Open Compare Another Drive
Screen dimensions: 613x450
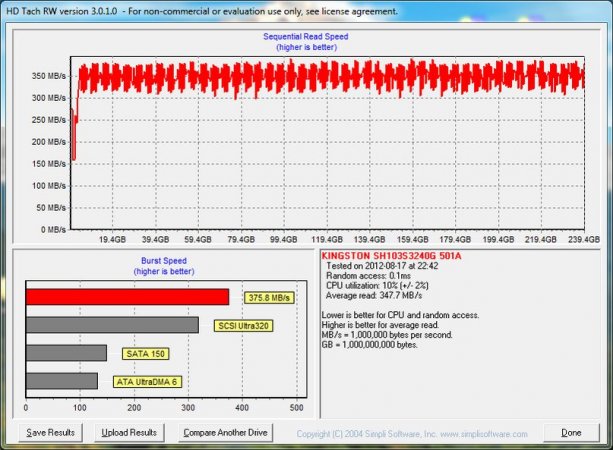coord(226,433)
